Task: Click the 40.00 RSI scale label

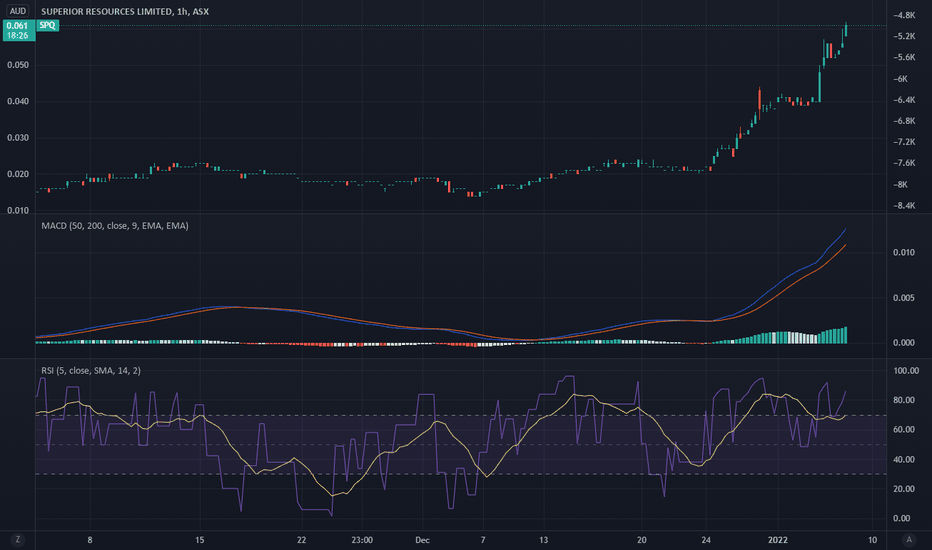Action: point(904,459)
